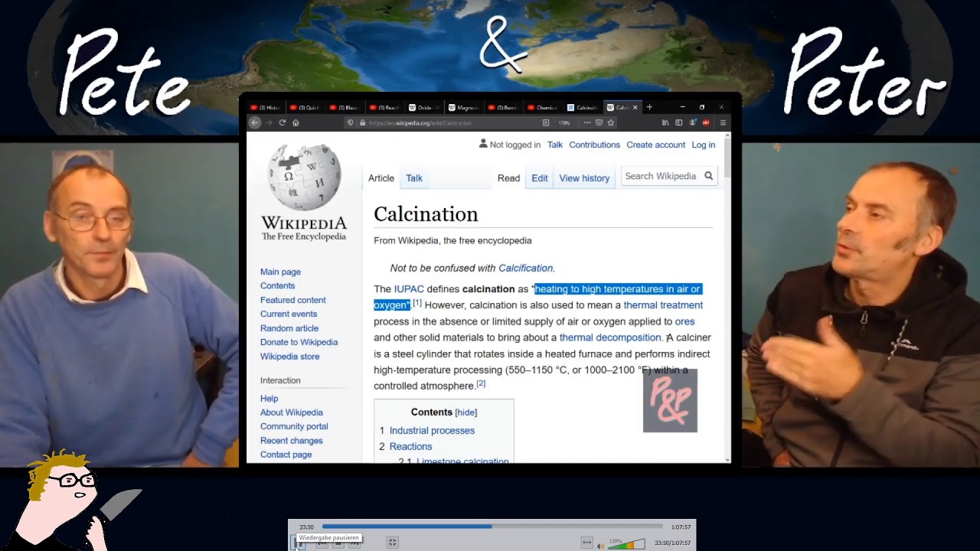This screenshot has width=980, height=551.
Task: Open the browser Library icon
Action: (665, 122)
